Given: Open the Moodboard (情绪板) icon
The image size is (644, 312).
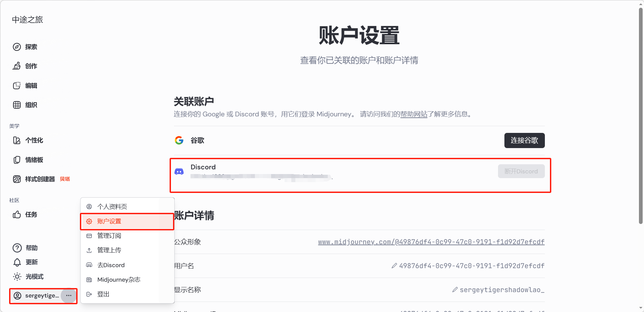Looking at the screenshot, I should [x=17, y=160].
